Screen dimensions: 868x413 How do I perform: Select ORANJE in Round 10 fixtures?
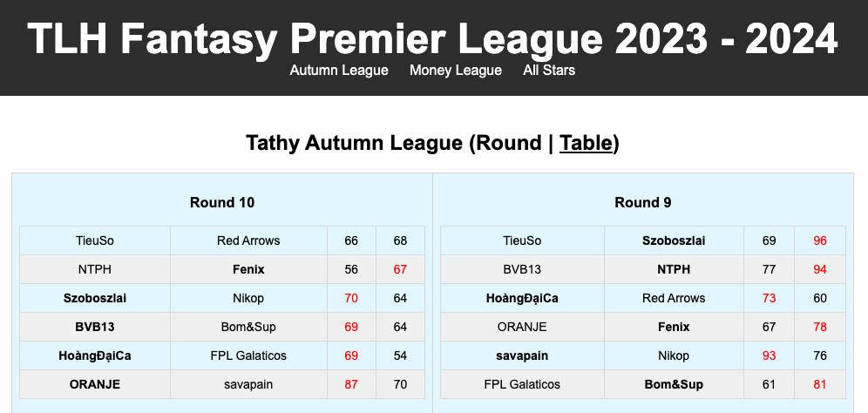tap(95, 384)
